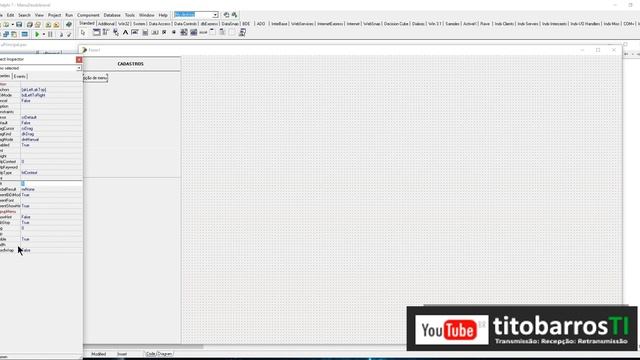Click the 'htContext' HelpType value

[x=29, y=173]
